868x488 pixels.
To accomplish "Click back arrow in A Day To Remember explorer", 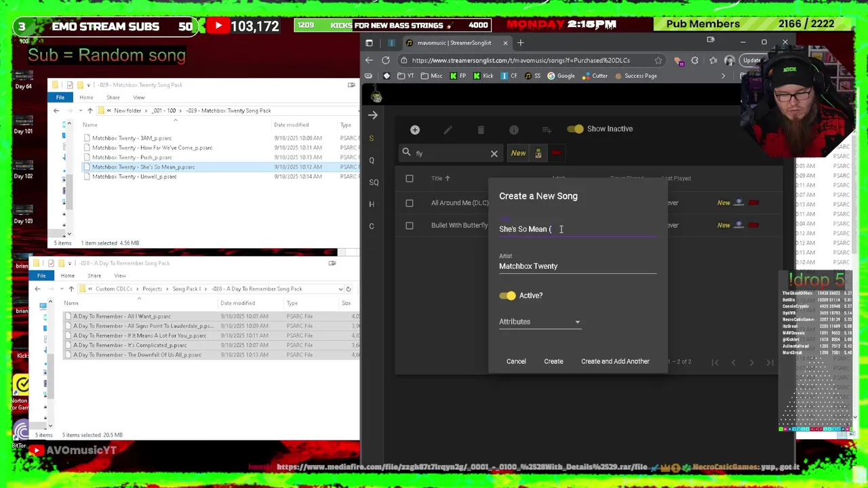I will tap(38, 289).
